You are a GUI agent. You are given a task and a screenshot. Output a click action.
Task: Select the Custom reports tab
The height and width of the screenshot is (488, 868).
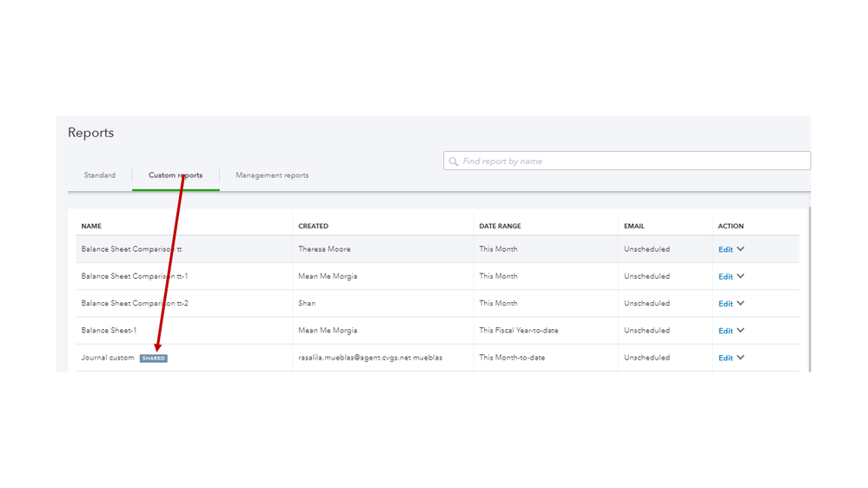tap(176, 175)
